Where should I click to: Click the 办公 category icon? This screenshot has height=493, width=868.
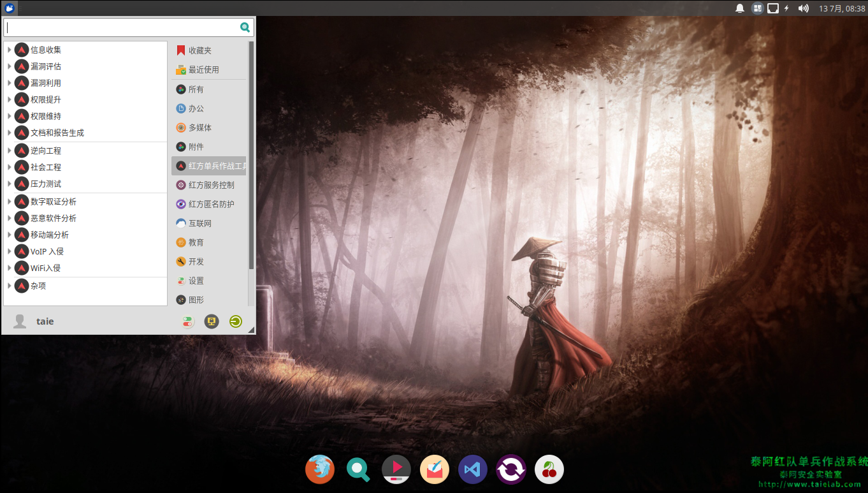pyautogui.click(x=181, y=108)
